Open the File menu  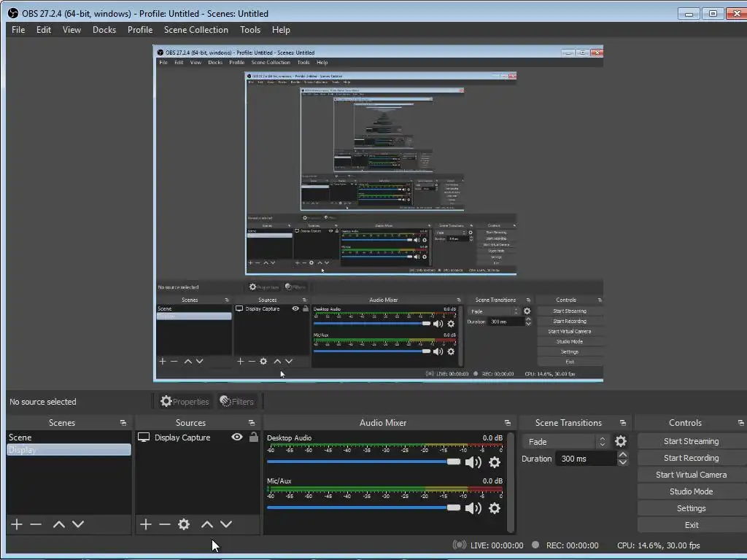point(18,29)
